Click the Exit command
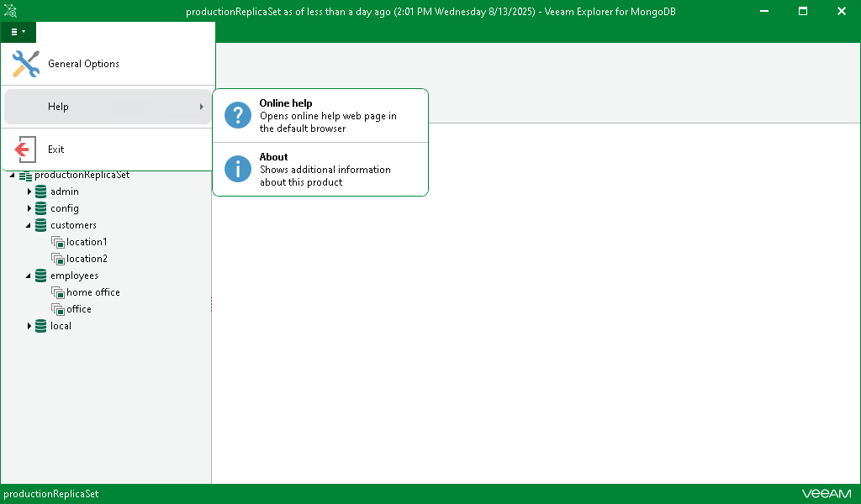This screenshot has height=504, width=861. 55,149
